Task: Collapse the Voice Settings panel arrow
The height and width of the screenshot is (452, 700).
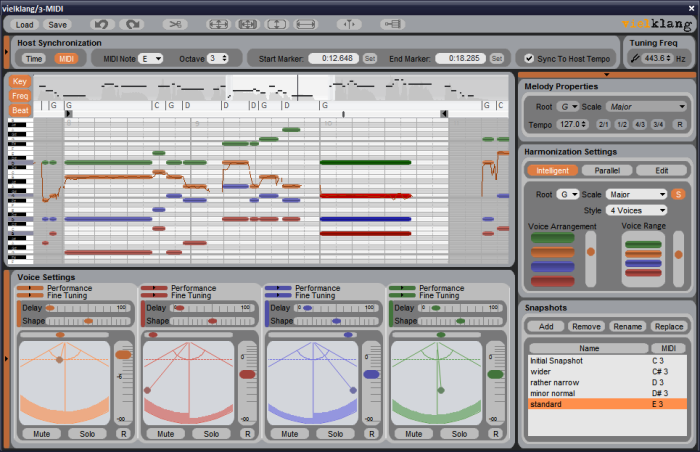Action: [6, 359]
